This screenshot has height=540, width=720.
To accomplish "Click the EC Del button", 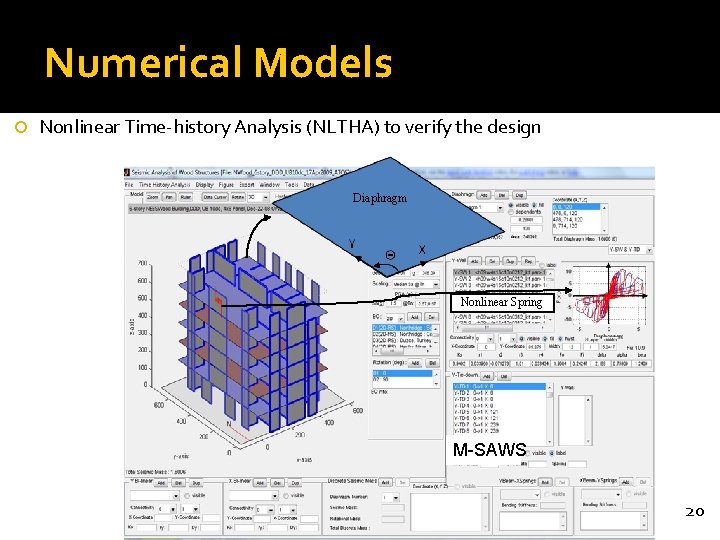I will [x=431, y=317].
